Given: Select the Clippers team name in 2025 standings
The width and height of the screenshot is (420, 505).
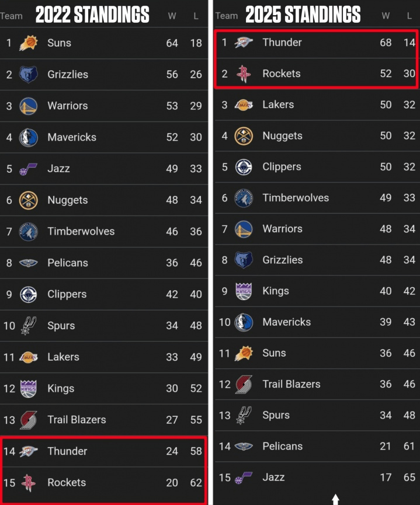Looking at the screenshot, I should (281, 167).
